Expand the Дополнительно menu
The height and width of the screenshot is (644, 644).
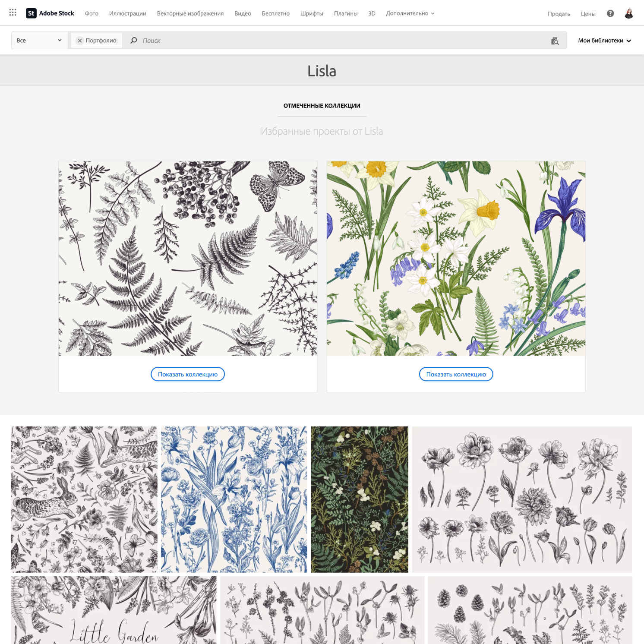[x=410, y=13]
